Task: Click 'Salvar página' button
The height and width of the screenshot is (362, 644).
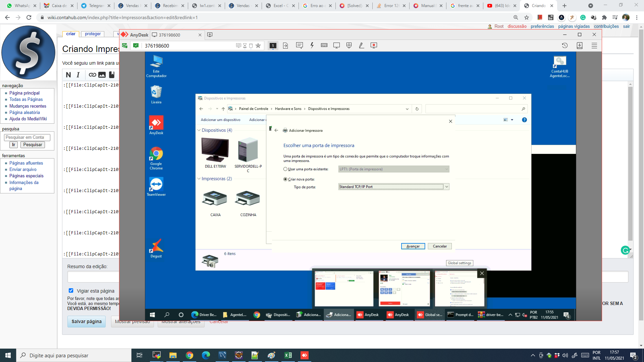Action: click(x=87, y=321)
